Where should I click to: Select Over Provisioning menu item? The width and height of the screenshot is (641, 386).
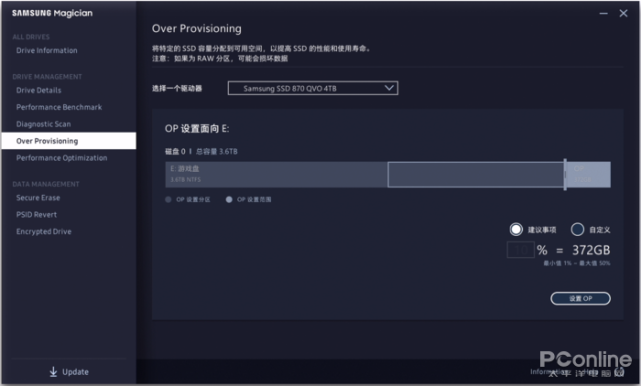[69, 141]
